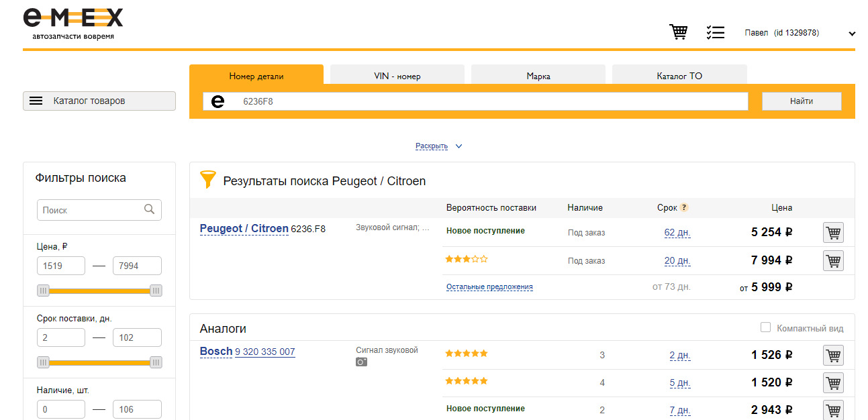Click the right handle of price slider
Image resolution: width=868 pixels, height=420 pixels.
coord(156,291)
